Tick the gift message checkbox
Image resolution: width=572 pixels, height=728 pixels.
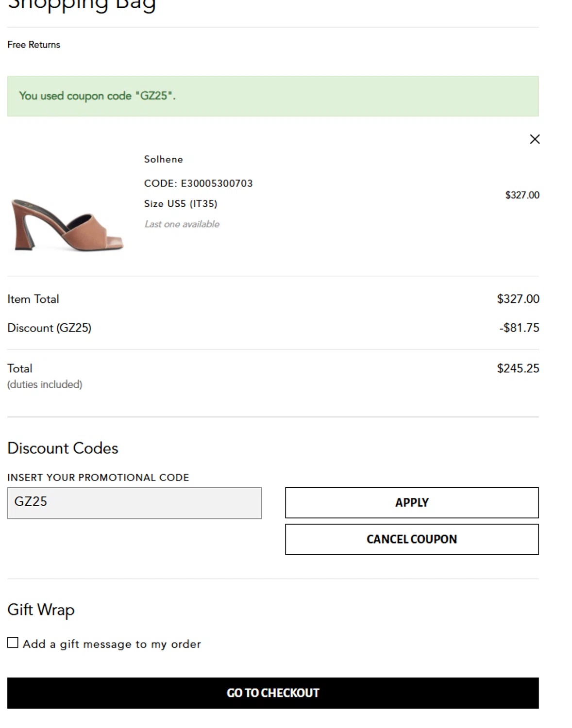(x=13, y=643)
